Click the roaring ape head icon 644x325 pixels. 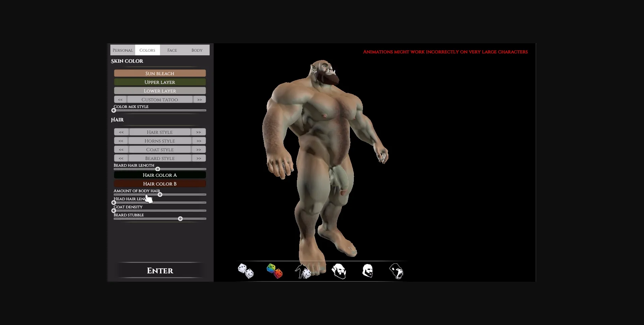pyautogui.click(x=396, y=271)
